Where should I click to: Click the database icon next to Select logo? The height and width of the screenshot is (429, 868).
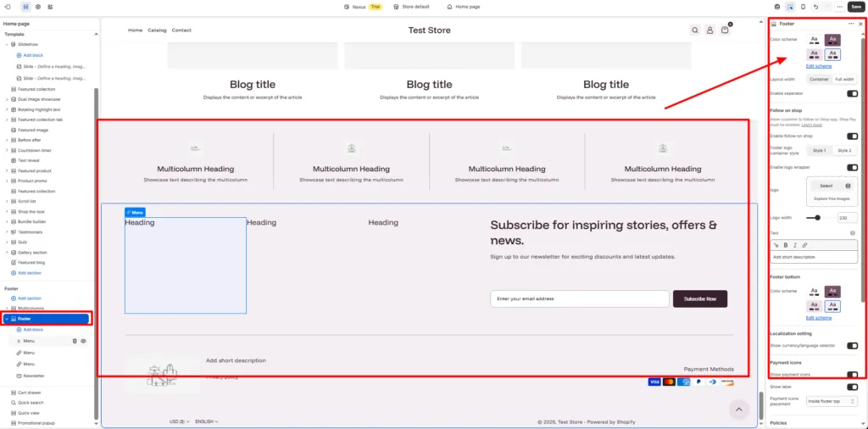848,186
